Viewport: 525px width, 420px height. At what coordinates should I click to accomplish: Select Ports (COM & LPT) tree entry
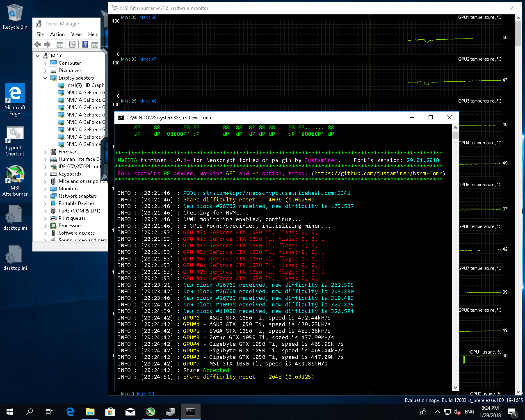pyautogui.click(x=79, y=211)
